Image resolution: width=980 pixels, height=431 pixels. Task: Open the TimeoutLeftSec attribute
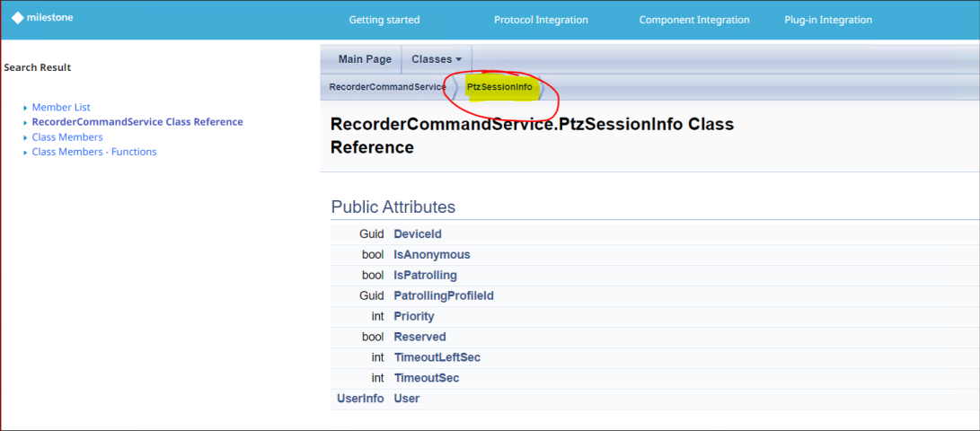[437, 357]
